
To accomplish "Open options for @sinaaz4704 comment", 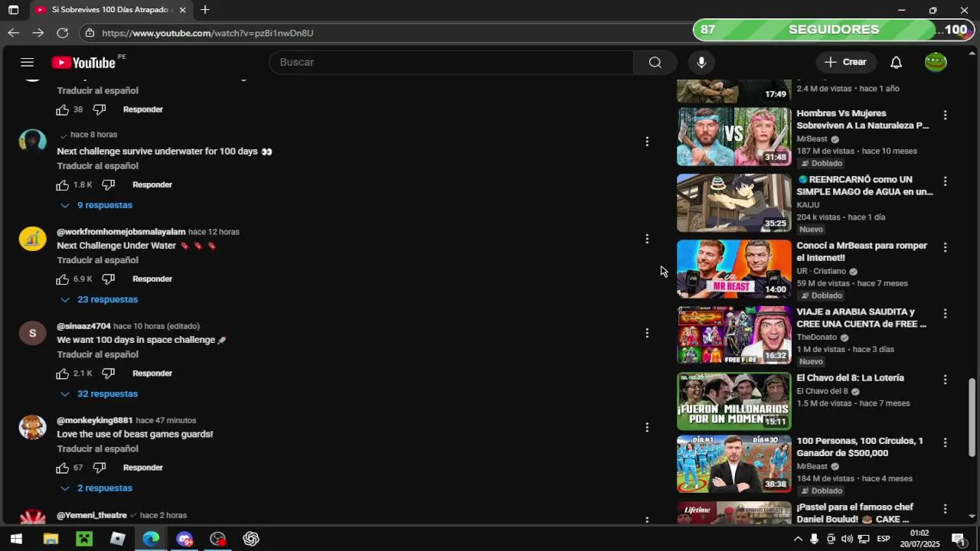I will point(647,333).
